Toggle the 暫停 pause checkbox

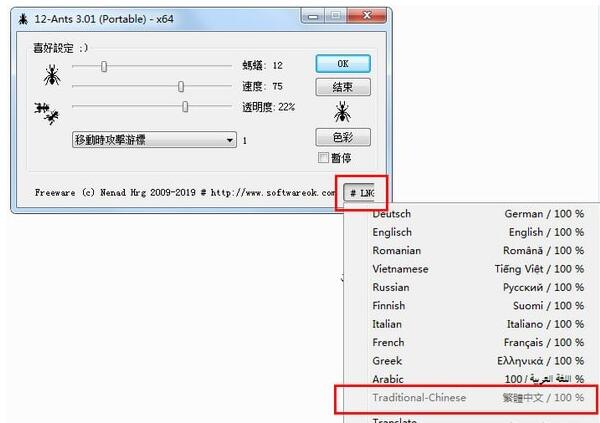coord(323,157)
